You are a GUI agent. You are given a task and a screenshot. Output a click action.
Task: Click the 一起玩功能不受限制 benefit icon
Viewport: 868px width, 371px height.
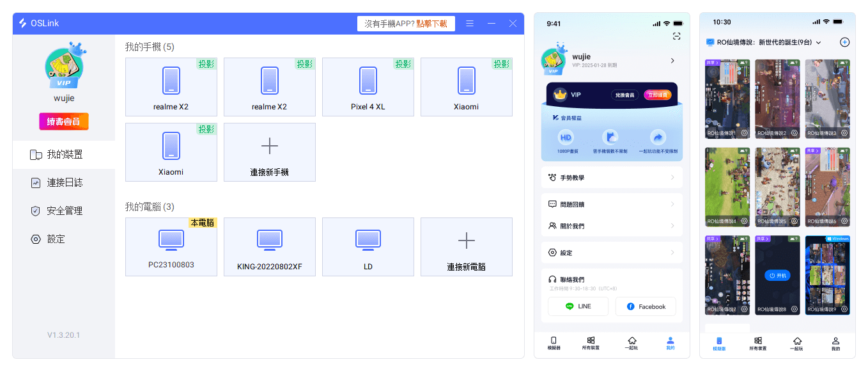pos(658,138)
